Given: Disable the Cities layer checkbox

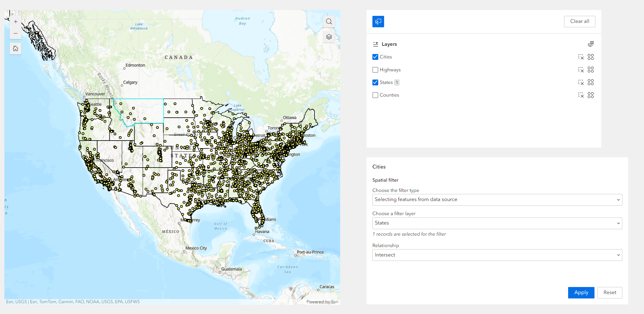Looking at the screenshot, I should pos(375,57).
